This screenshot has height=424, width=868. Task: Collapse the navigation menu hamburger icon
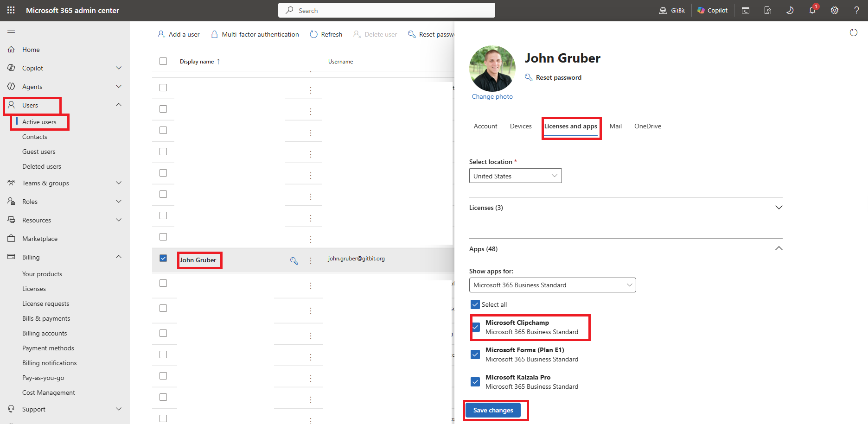[11, 31]
